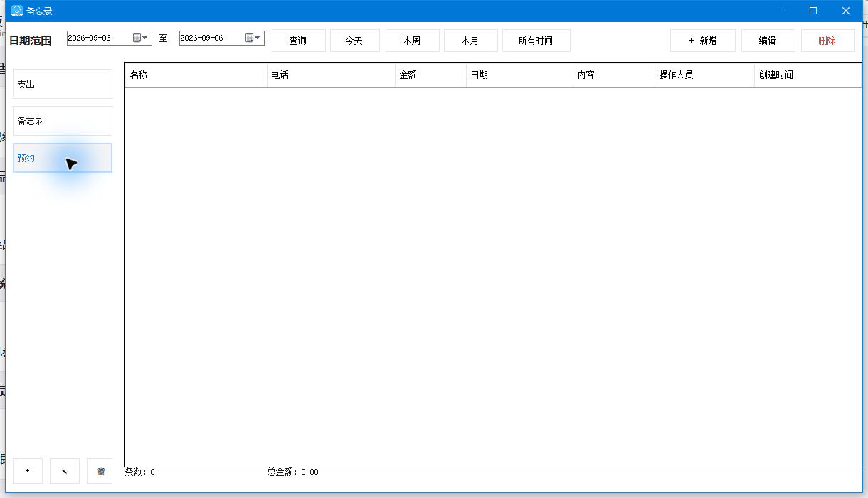868x498 pixels.
Task: Filter records by 本周
Action: click(x=412, y=41)
